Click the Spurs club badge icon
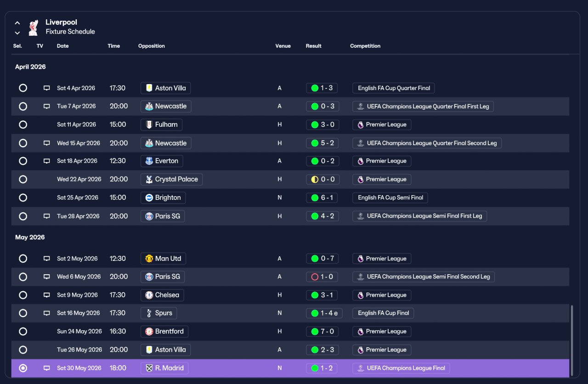Screen dimensions: 588x384 tap(149, 313)
